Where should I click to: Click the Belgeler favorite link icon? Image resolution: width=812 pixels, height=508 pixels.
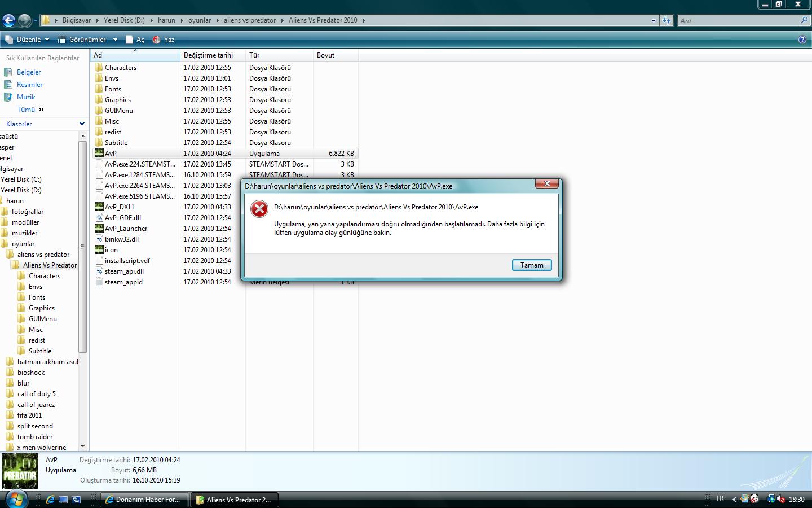point(8,72)
